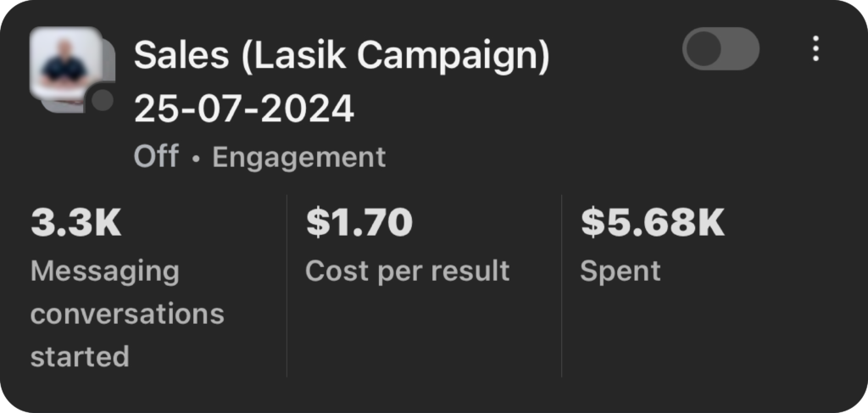The height and width of the screenshot is (413, 868).
Task: Click the Cost per result label
Action: (407, 271)
